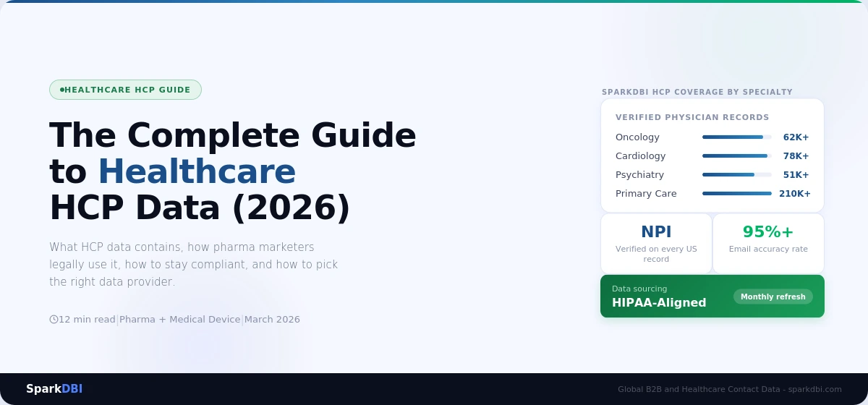The width and height of the screenshot is (868, 405).
Task: Click the subtitle paragraph about HCP data
Action: (194, 264)
